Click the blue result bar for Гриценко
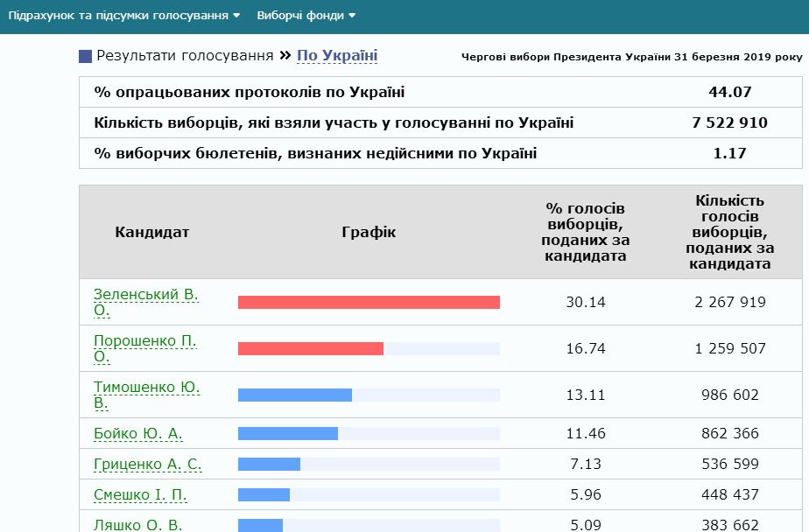This screenshot has height=532, width=809. coord(269,464)
